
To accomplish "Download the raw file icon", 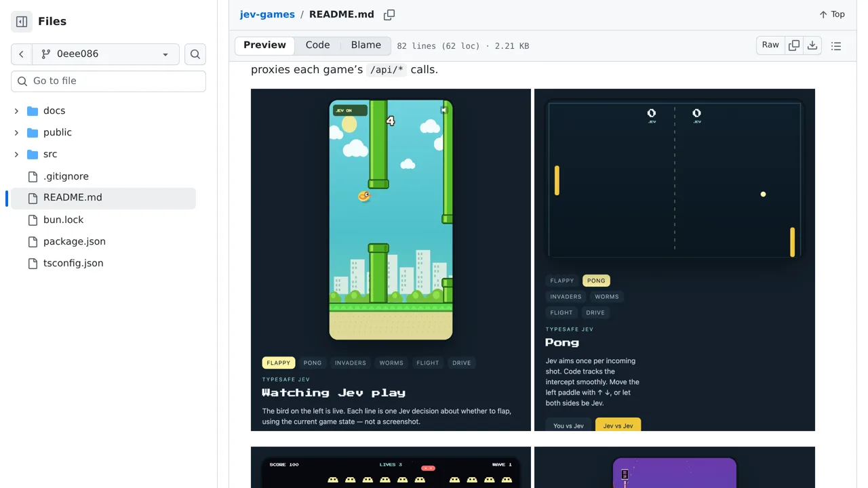I will coord(812,45).
